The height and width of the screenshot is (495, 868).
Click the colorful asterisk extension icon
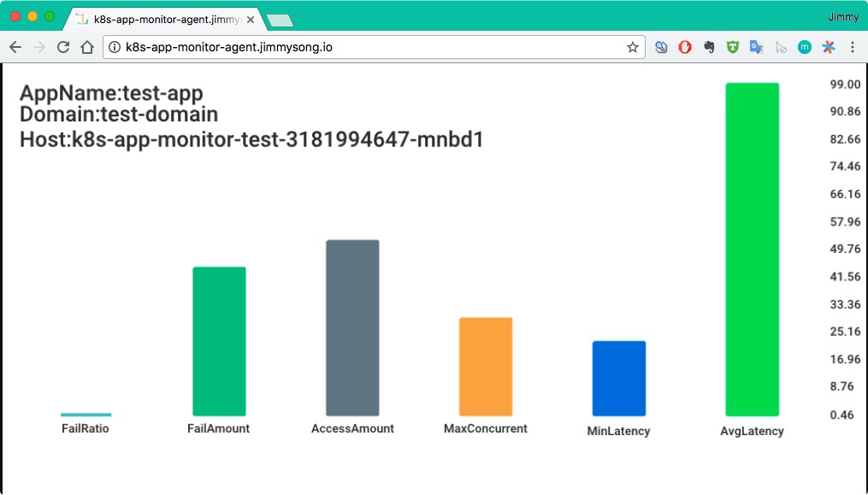[x=827, y=48]
